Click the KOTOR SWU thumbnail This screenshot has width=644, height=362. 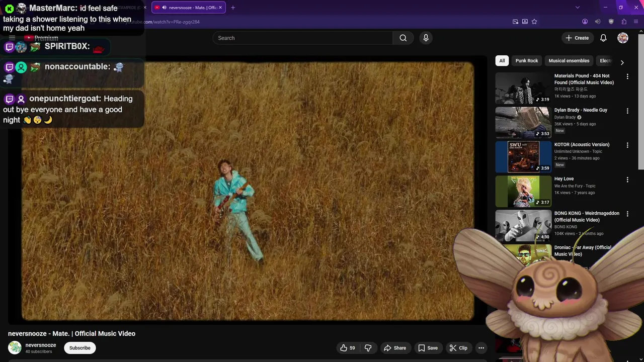[523, 157]
